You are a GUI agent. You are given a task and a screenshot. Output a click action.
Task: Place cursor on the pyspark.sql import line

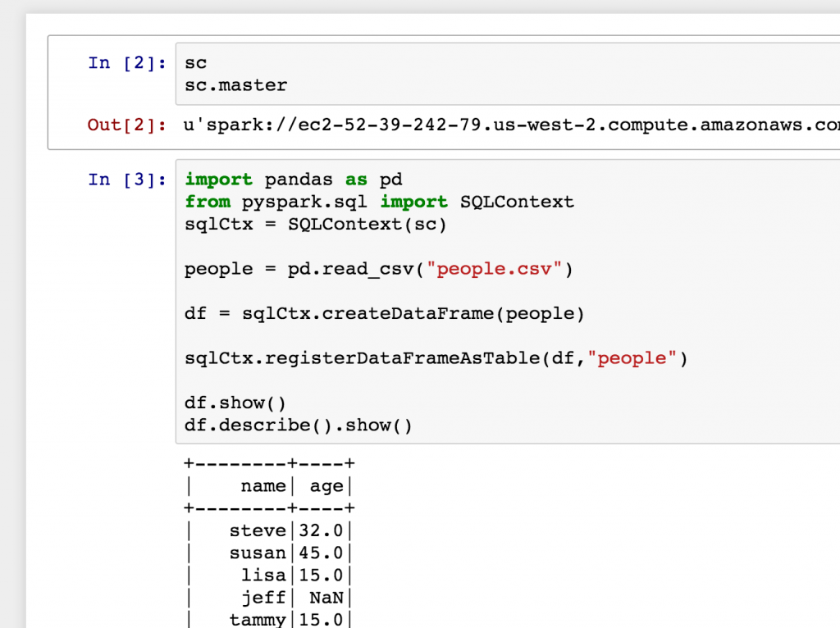tap(378, 202)
